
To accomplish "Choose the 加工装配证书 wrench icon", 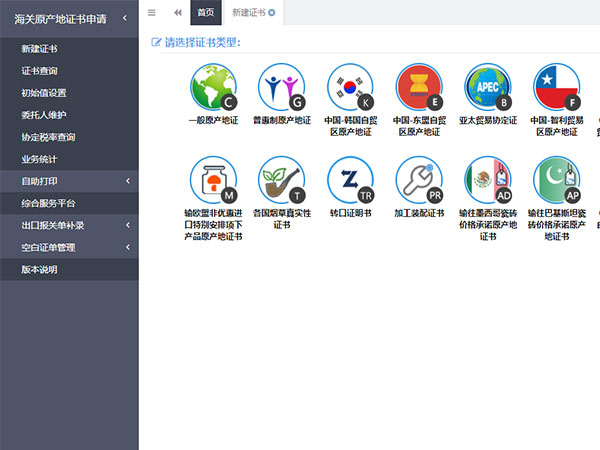I will 419,180.
